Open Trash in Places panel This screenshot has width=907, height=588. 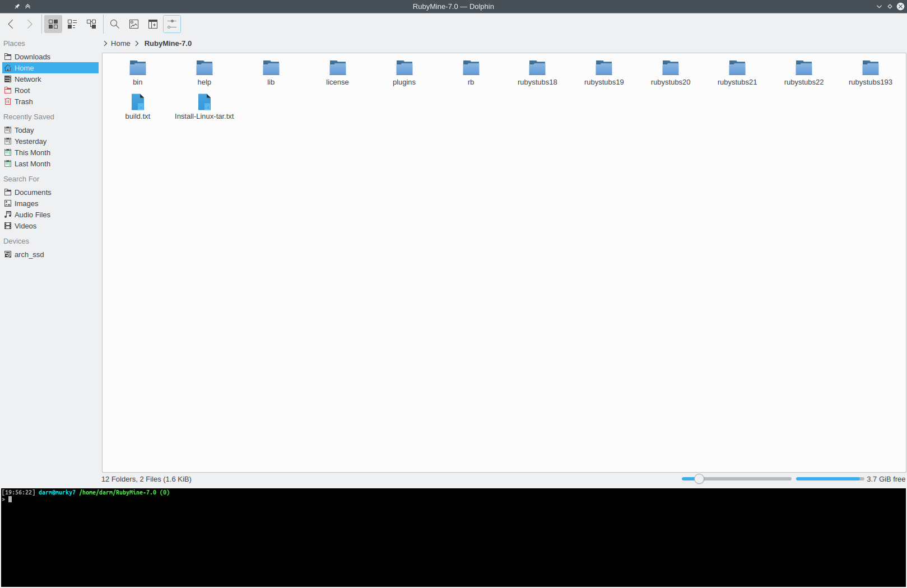click(50, 101)
